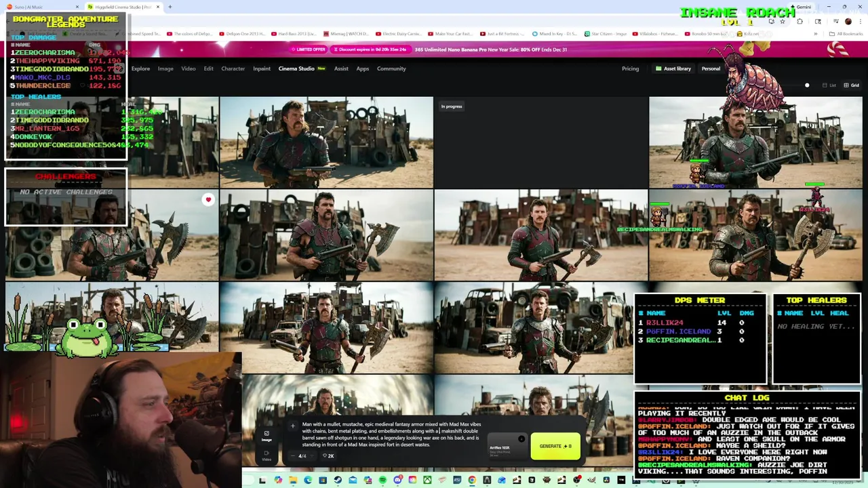This screenshot has width=868, height=488.
Task: Click inside the prompt text field
Action: pyautogui.click(x=391, y=434)
